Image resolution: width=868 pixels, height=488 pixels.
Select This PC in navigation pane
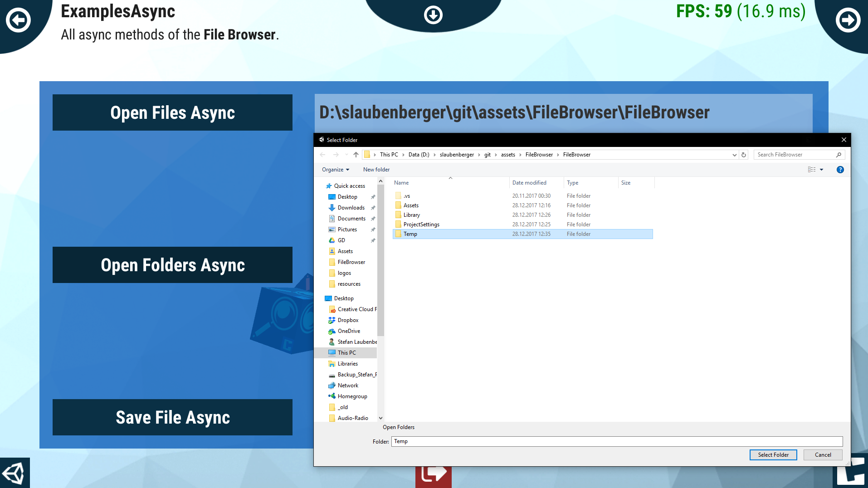346,353
